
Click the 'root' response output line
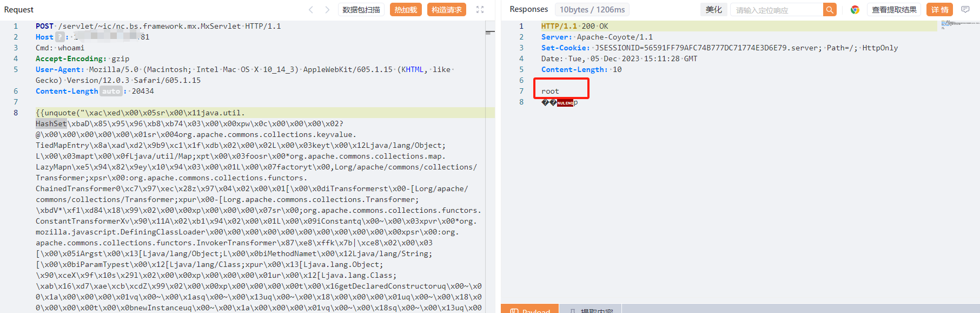(550, 91)
